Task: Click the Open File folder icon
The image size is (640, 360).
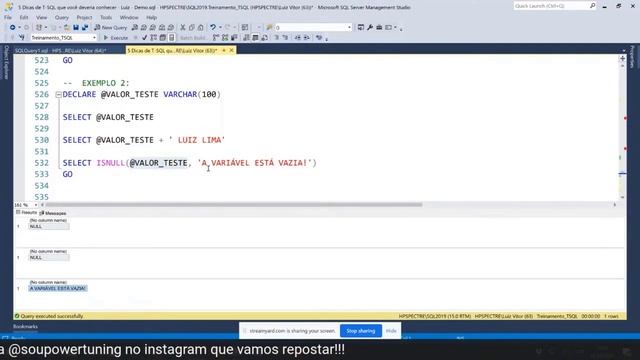Action: tap(67, 27)
